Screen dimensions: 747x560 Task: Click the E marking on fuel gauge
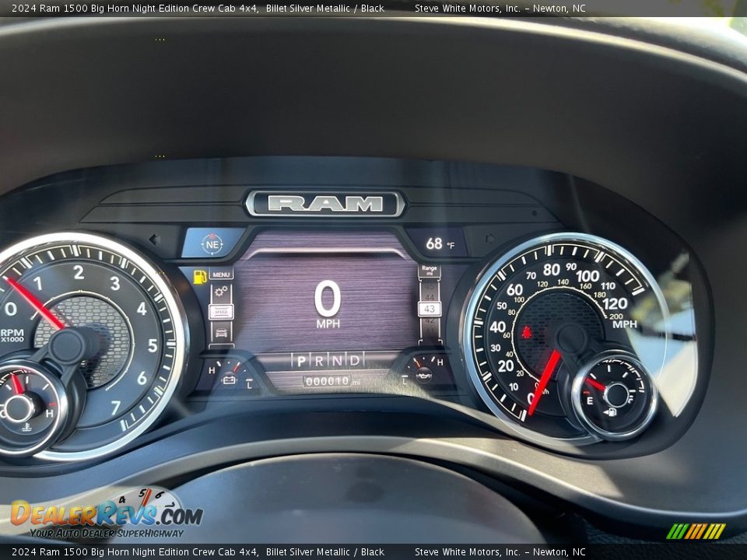pos(590,401)
